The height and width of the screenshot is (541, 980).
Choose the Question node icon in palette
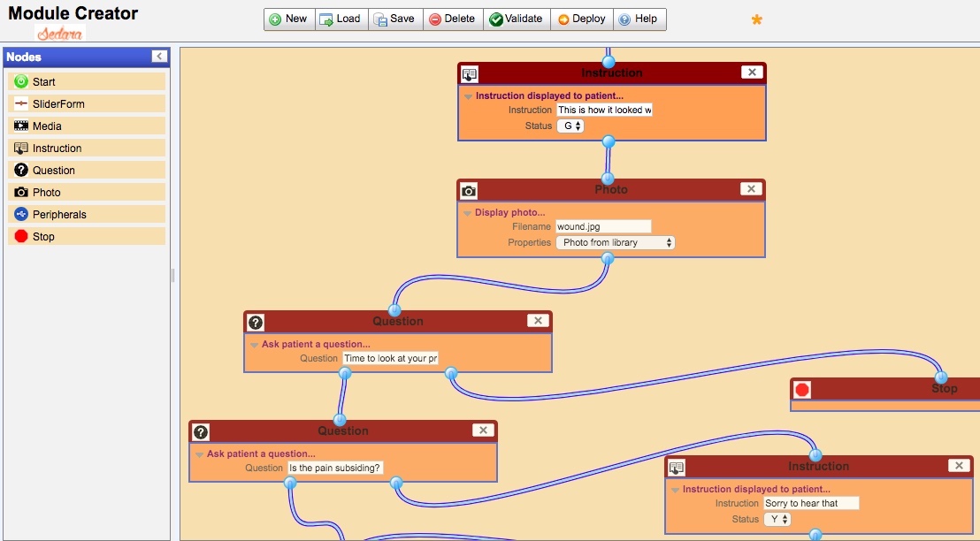pyautogui.click(x=21, y=170)
